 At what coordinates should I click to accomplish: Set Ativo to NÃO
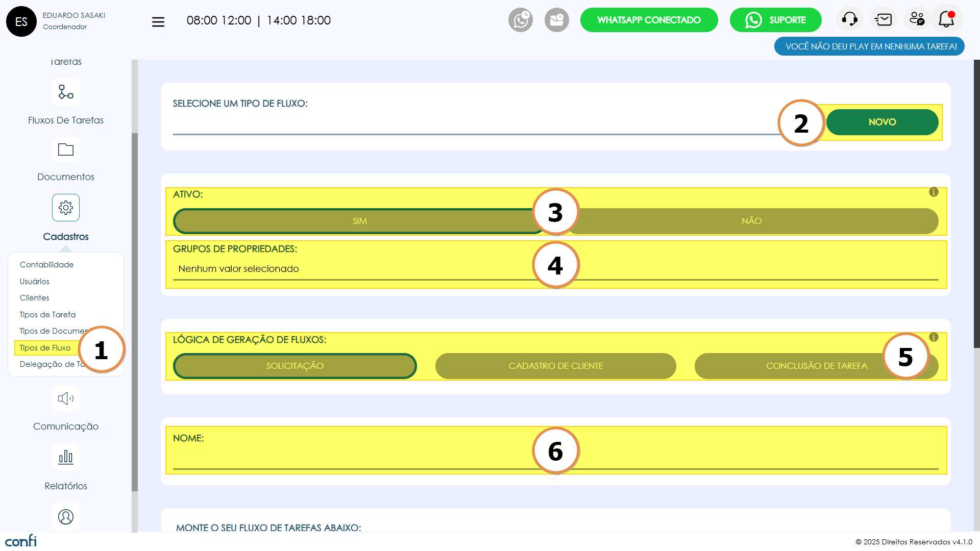[751, 221]
